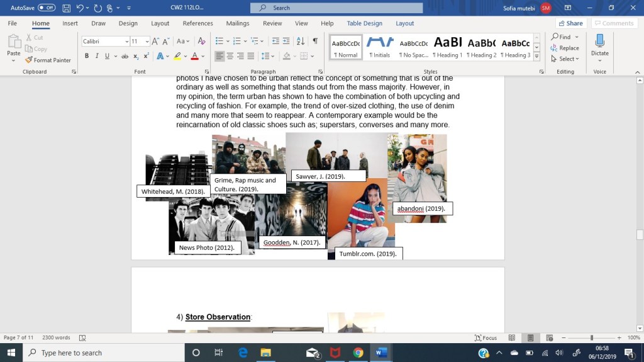Click the bullets list icon
This screenshot has height=362, width=644.
pyautogui.click(x=219, y=41)
